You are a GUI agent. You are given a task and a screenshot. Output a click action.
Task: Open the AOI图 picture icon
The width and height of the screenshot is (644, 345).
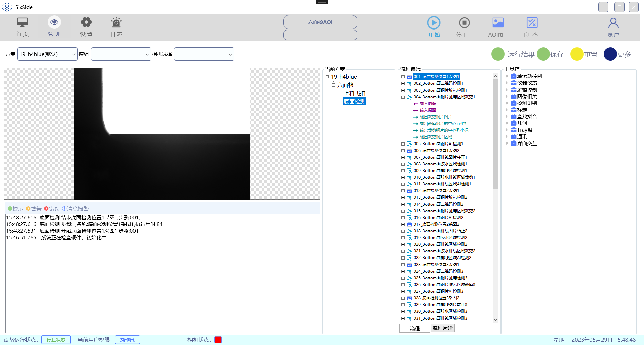coord(498,23)
